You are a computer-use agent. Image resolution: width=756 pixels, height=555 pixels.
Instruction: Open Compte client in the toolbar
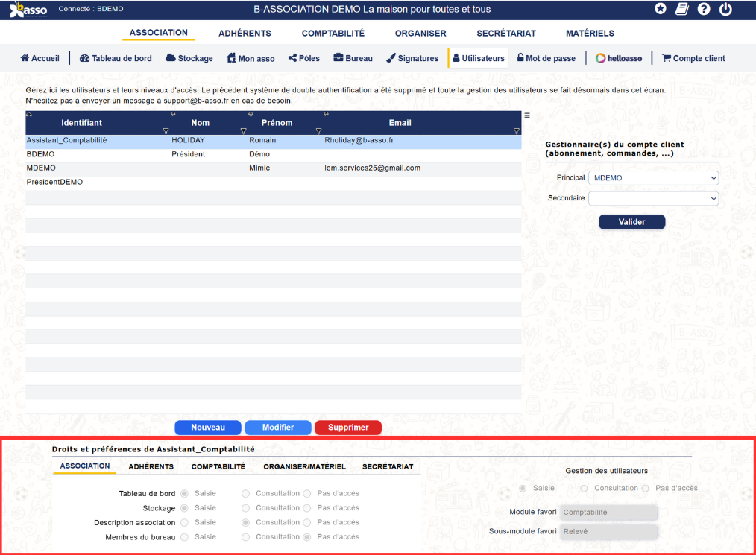click(x=694, y=58)
